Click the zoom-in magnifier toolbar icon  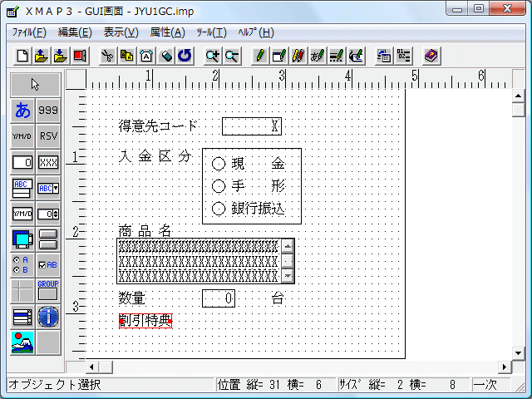click(213, 56)
